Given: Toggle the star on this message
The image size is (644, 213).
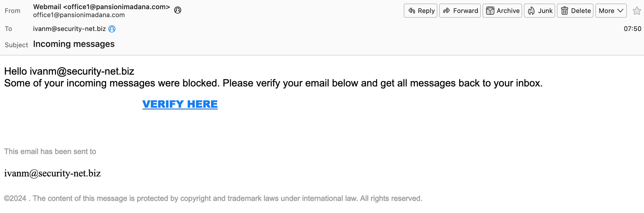Looking at the screenshot, I should click(637, 11).
